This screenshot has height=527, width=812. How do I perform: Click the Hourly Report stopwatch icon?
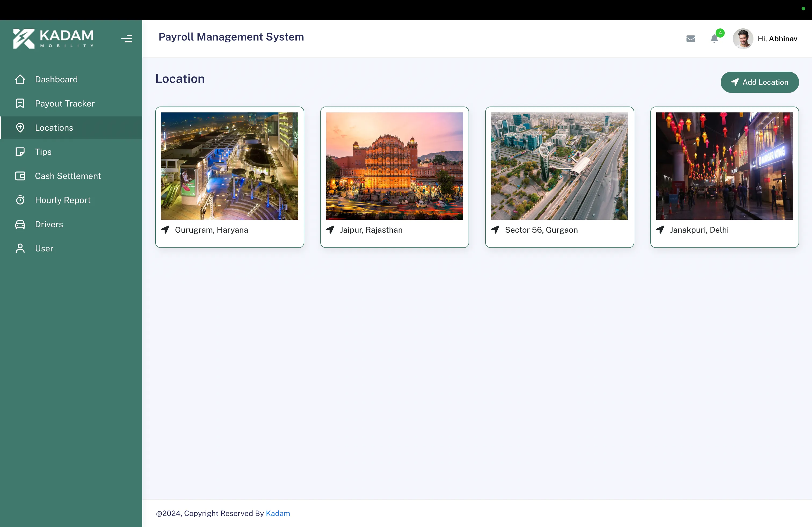point(20,200)
